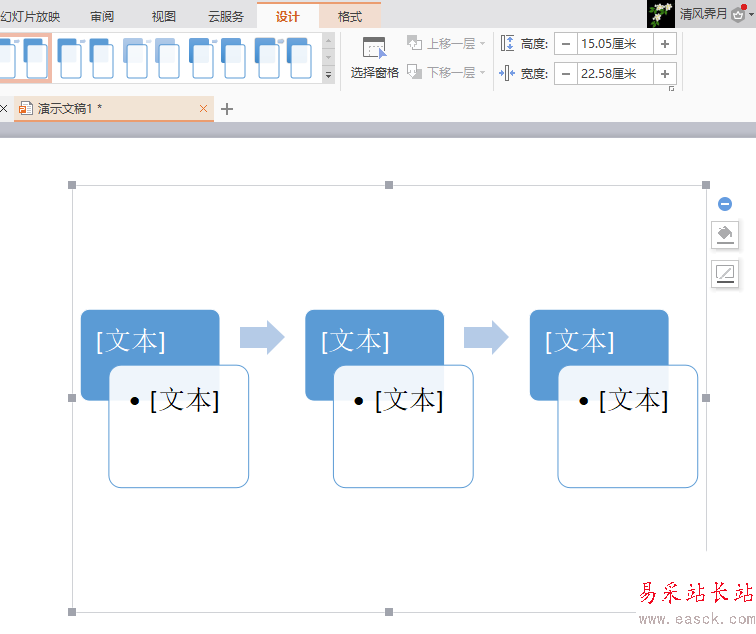Open bring forward (上移一层) dropdown arrow
The width and height of the screenshot is (756, 634).
[x=483, y=43]
